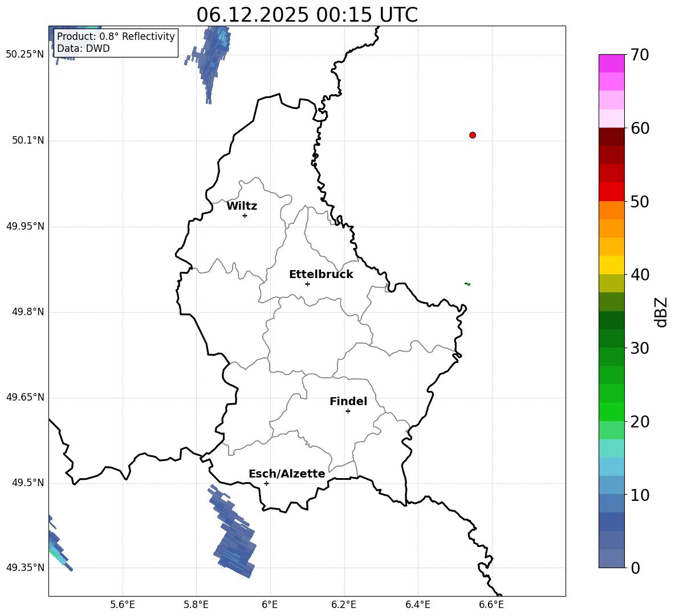Viewport: 675px width, 616px height.
Task: Select the Wiltz city label
Action: click(x=242, y=206)
